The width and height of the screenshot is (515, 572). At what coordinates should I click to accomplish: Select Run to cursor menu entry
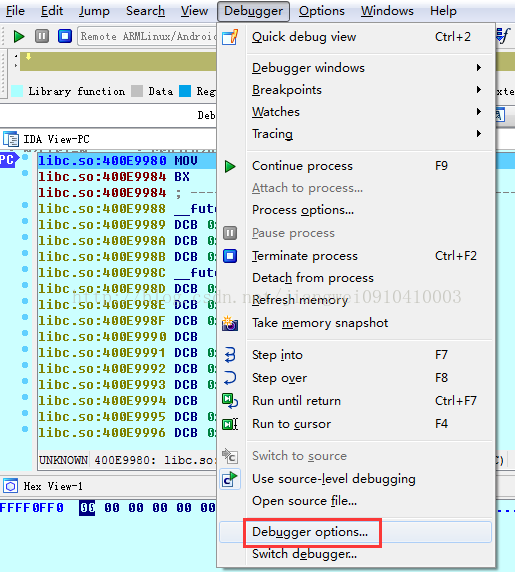pos(356,424)
